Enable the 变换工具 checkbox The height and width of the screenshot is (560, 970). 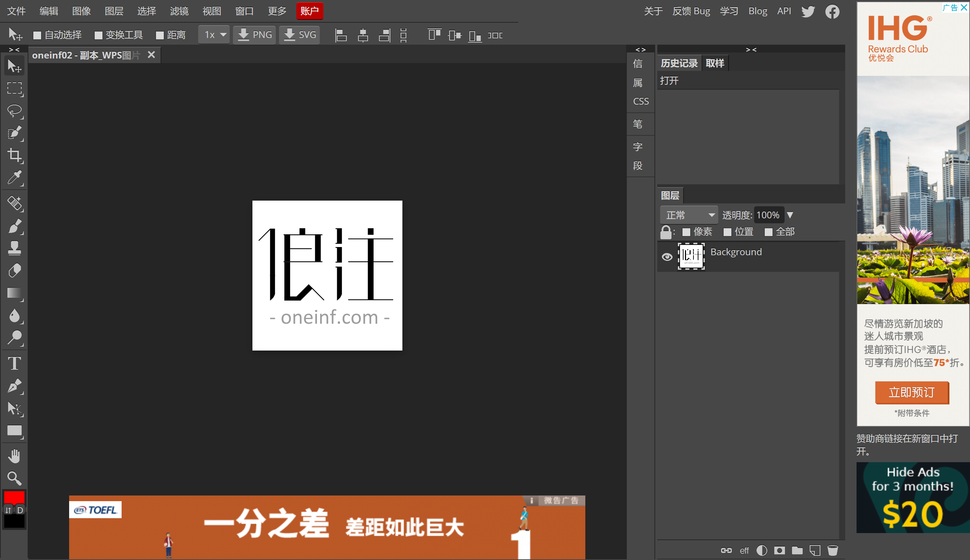[99, 35]
